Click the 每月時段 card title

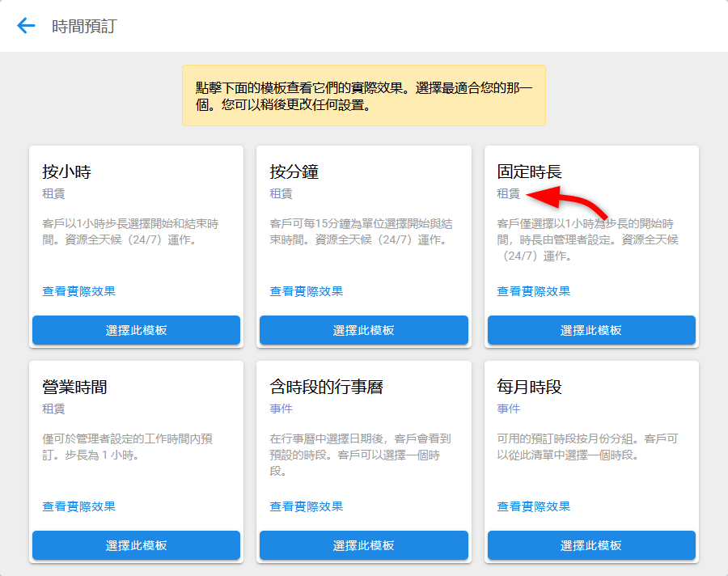[x=529, y=387]
